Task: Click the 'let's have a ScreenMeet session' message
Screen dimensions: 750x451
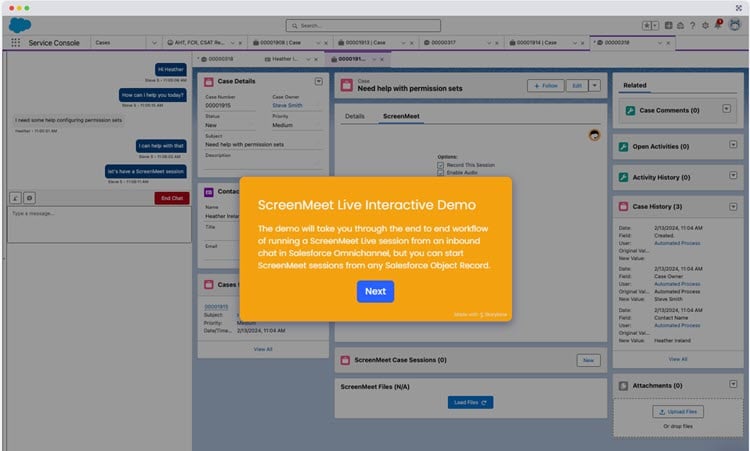Action: (145, 171)
